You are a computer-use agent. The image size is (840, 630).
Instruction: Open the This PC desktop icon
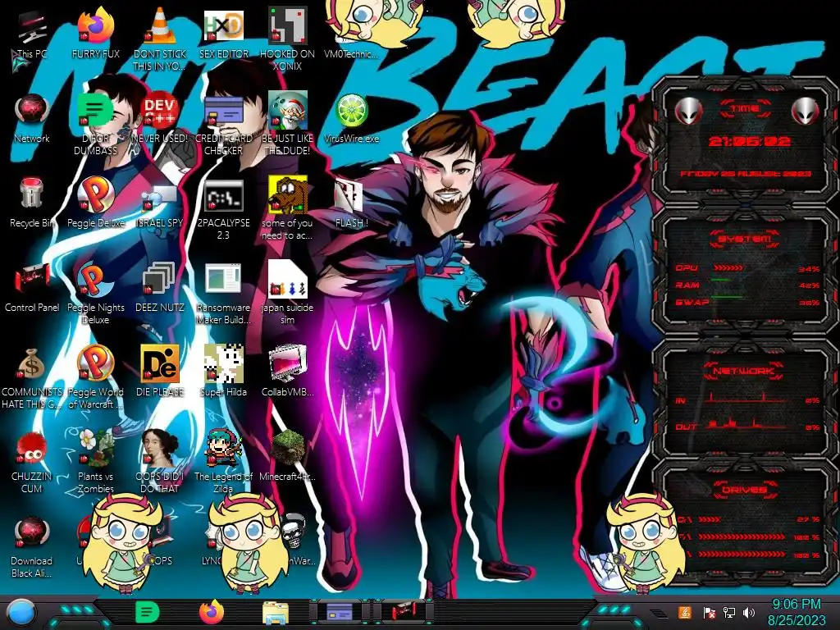(x=32, y=33)
